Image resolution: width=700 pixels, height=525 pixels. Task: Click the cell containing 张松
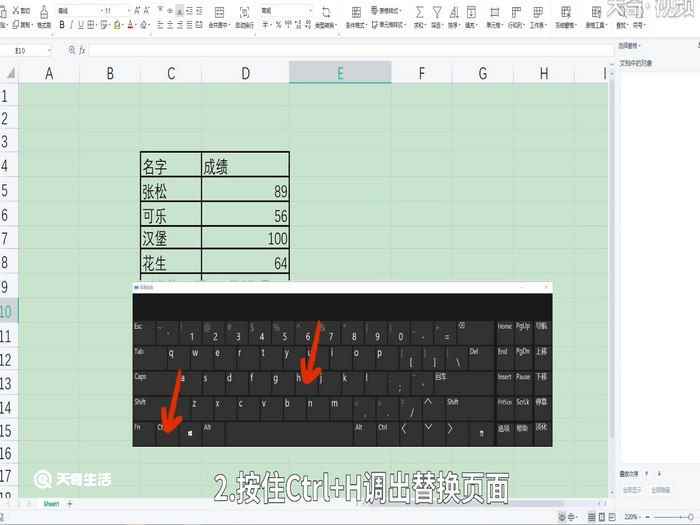pos(171,190)
